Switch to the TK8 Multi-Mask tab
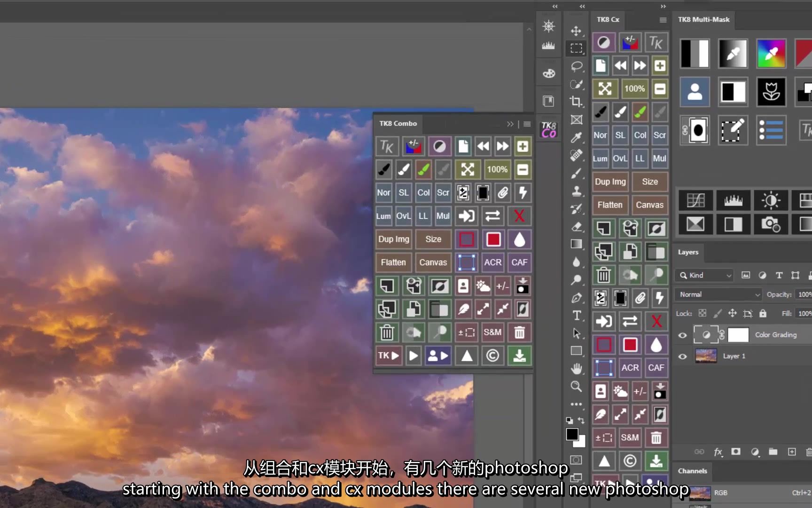The height and width of the screenshot is (508, 812). (x=703, y=19)
